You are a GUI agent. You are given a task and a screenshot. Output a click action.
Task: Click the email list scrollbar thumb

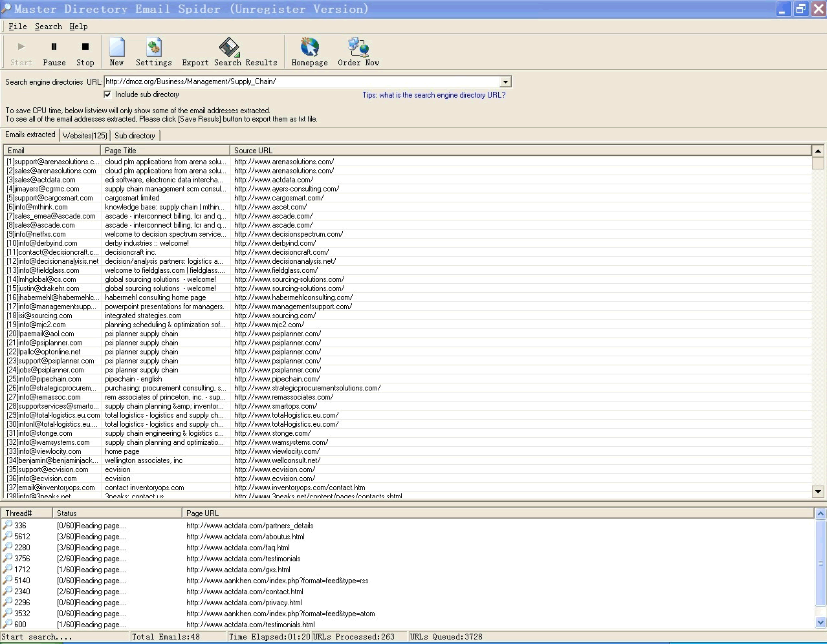(x=818, y=163)
